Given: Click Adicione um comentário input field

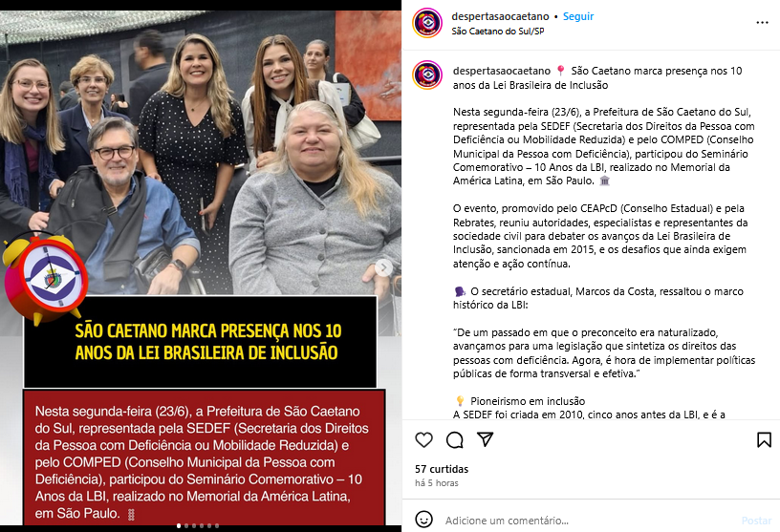Looking at the screenshot, I should coord(587,521).
